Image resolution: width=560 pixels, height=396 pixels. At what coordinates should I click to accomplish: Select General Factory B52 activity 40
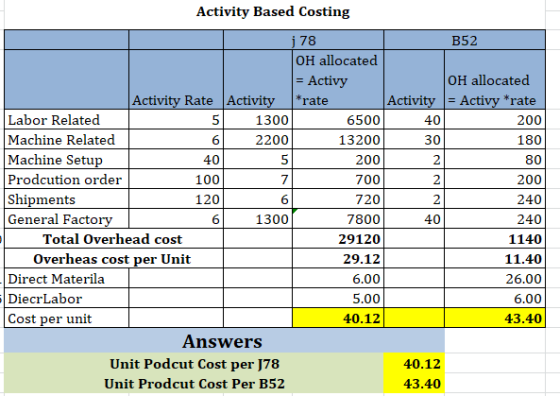(x=414, y=219)
